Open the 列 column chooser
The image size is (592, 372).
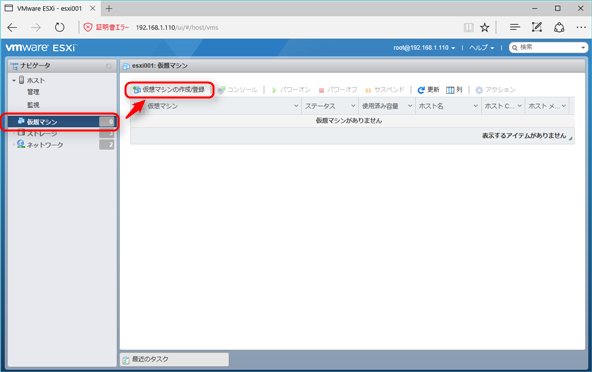(x=454, y=90)
